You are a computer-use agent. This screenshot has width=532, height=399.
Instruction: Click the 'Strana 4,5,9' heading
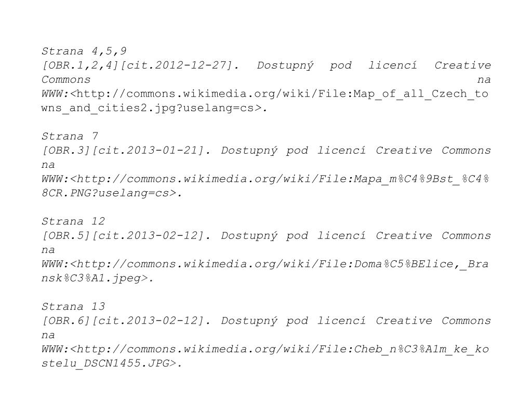tap(84, 51)
